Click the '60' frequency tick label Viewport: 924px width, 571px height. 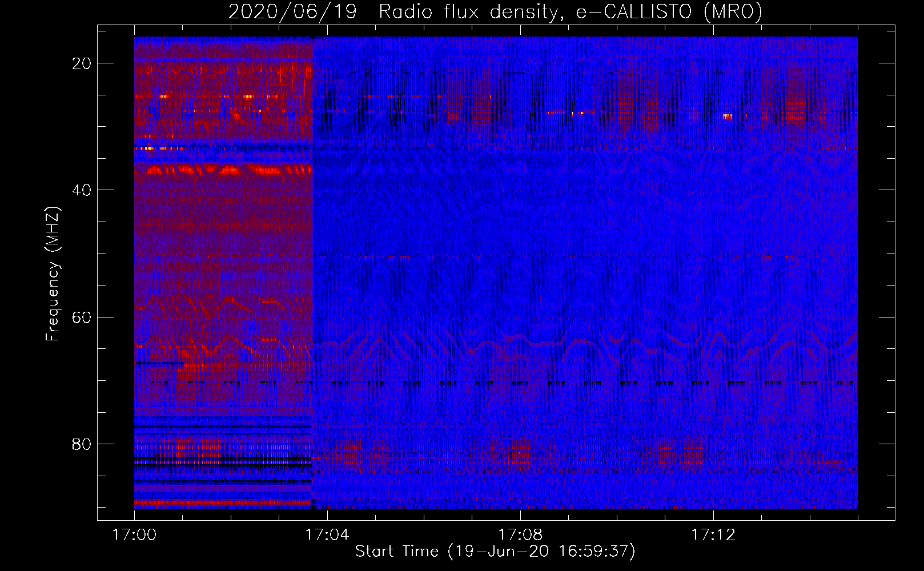(x=82, y=317)
